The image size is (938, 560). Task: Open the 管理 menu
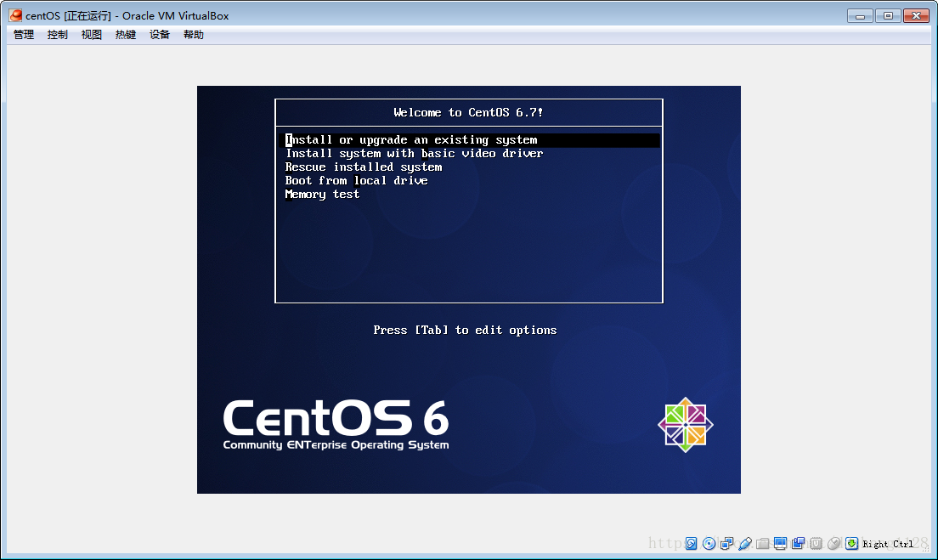coord(24,35)
